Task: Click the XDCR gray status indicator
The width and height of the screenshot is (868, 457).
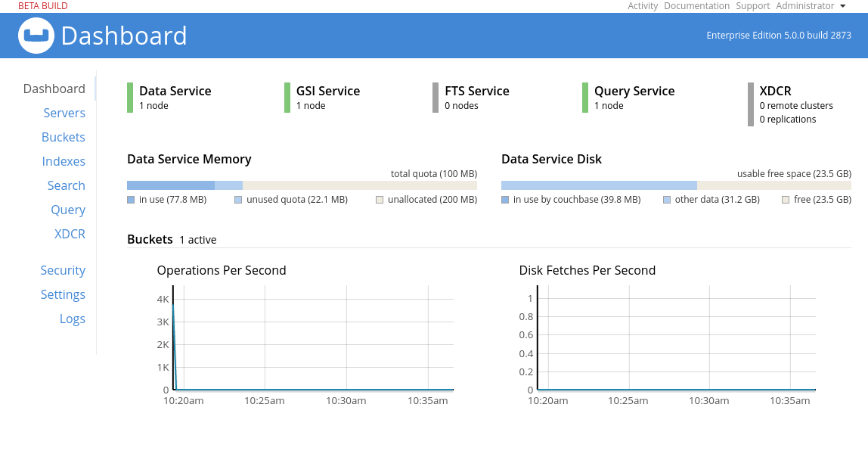Action: 751,104
